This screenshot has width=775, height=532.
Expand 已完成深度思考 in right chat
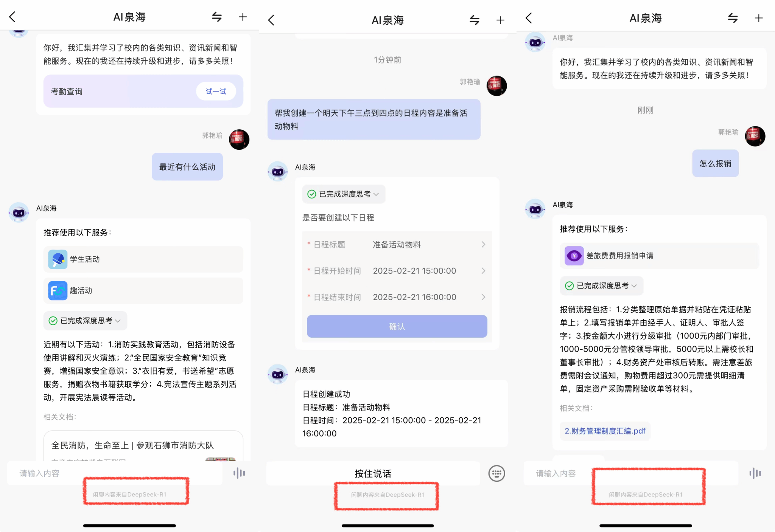(601, 286)
